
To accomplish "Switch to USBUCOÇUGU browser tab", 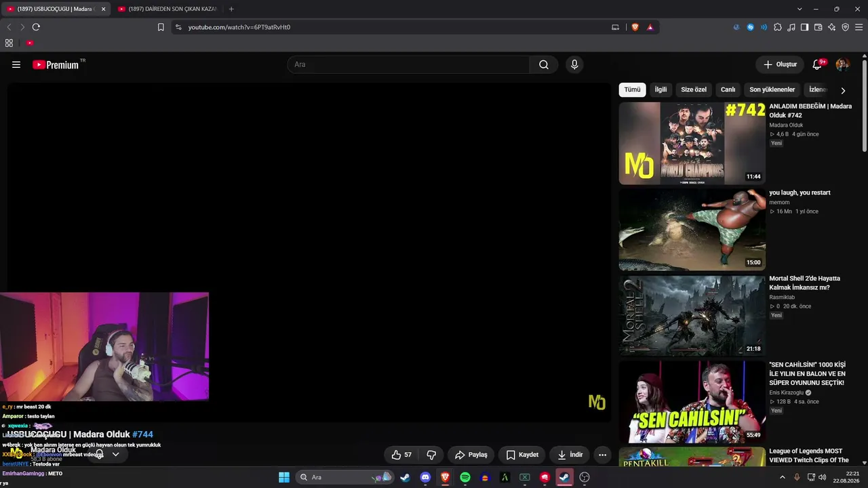I will [x=56, y=9].
